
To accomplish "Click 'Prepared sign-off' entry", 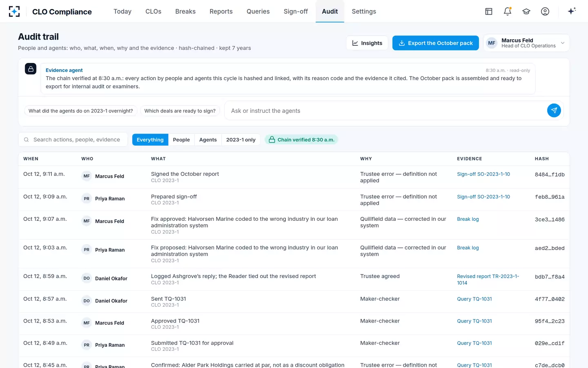I will pos(174,197).
